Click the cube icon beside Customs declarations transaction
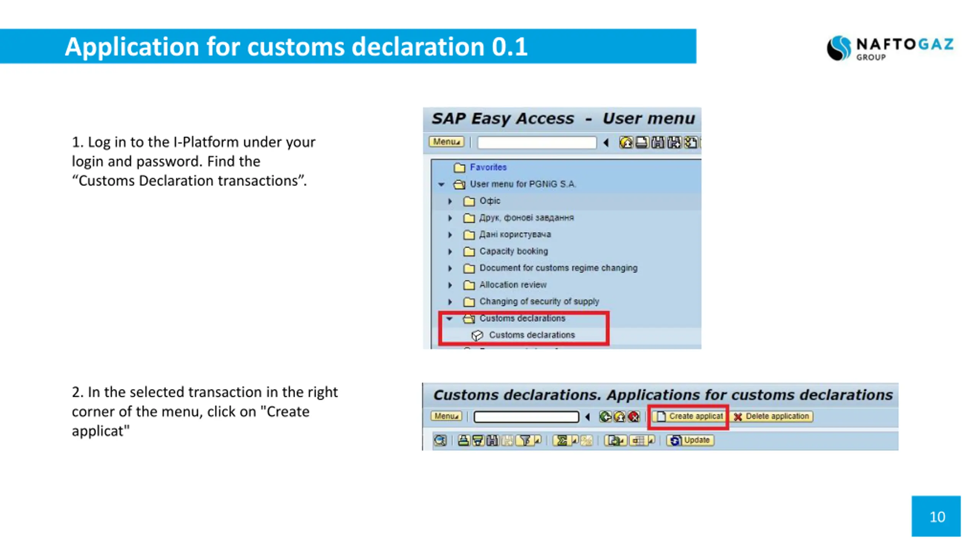This screenshot has height=551, width=980. coord(477,336)
